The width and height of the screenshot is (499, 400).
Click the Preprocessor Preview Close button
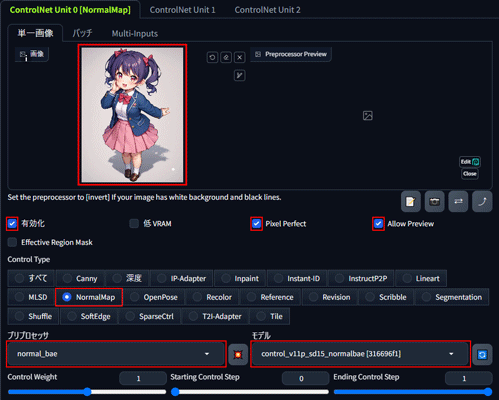470,174
